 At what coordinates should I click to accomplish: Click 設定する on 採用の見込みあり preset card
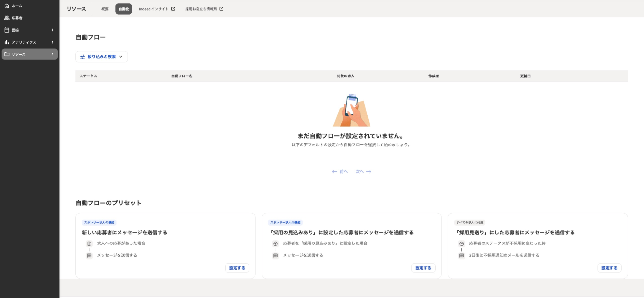(x=423, y=268)
